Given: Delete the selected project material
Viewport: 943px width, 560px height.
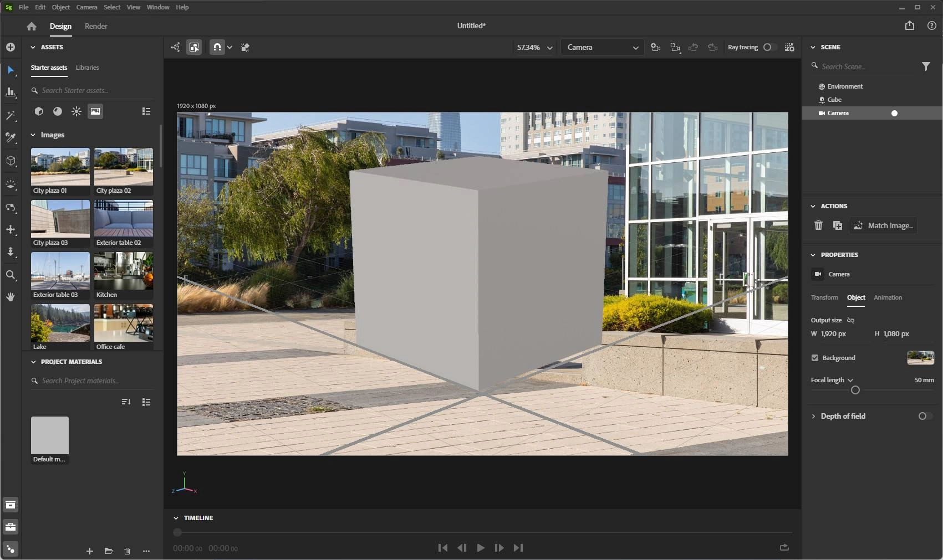Looking at the screenshot, I should 127,551.
